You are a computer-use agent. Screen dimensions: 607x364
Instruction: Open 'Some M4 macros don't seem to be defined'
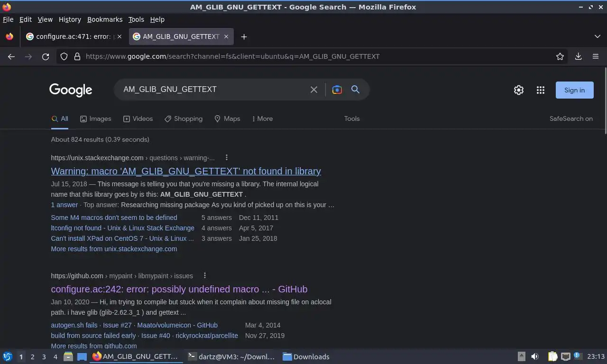coord(114,218)
